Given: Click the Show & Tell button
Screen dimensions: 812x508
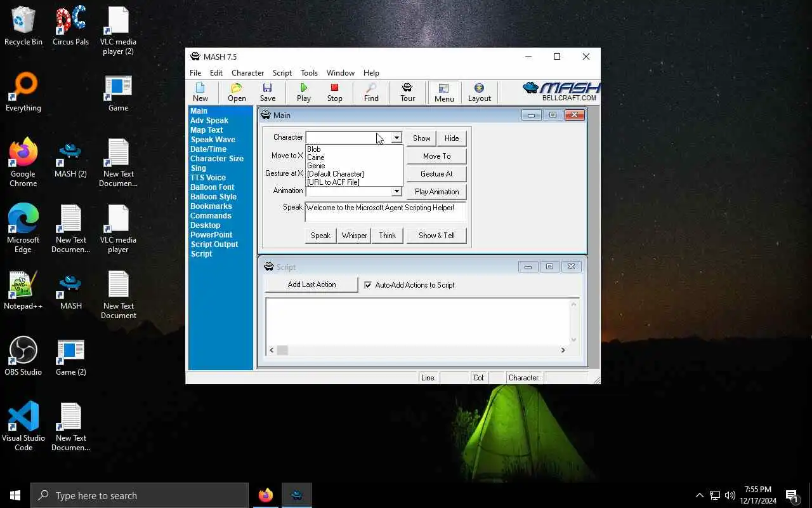Looking at the screenshot, I should (x=436, y=236).
